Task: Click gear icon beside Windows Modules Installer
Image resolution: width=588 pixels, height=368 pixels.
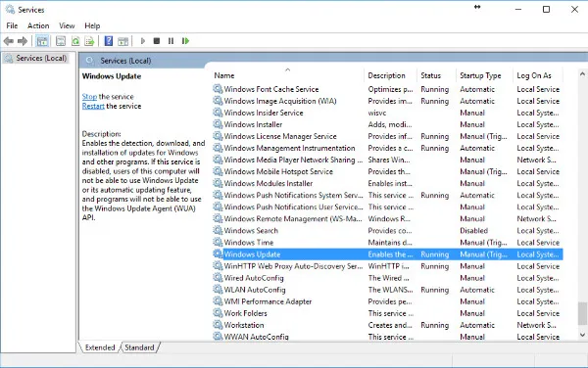Action: coord(218,183)
